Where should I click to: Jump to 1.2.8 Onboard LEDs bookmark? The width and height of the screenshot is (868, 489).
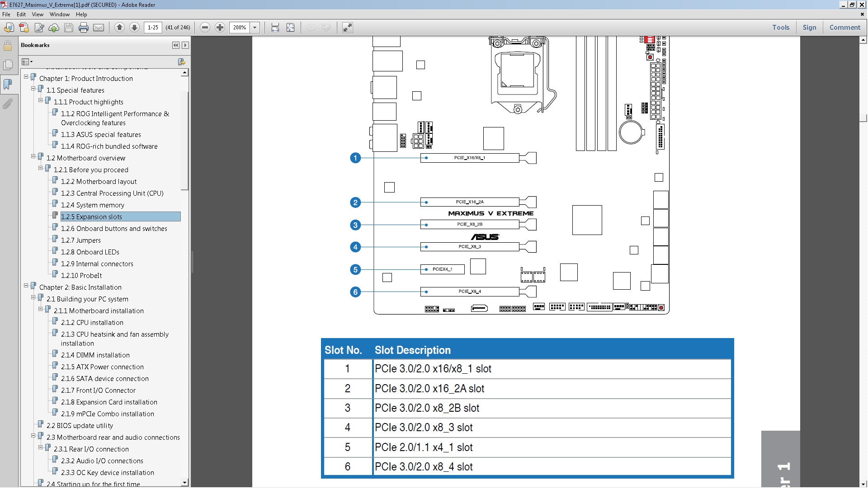(x=90, y=252)
